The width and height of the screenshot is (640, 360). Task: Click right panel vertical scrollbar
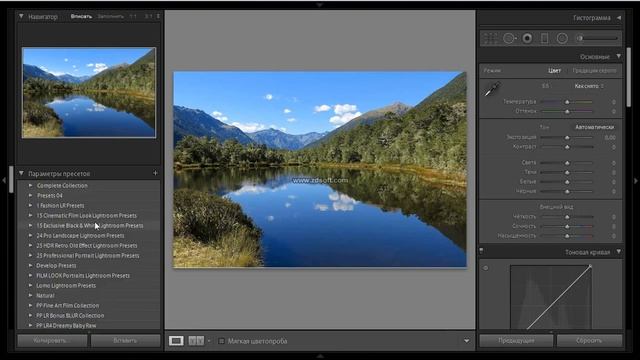pos(629,78)
